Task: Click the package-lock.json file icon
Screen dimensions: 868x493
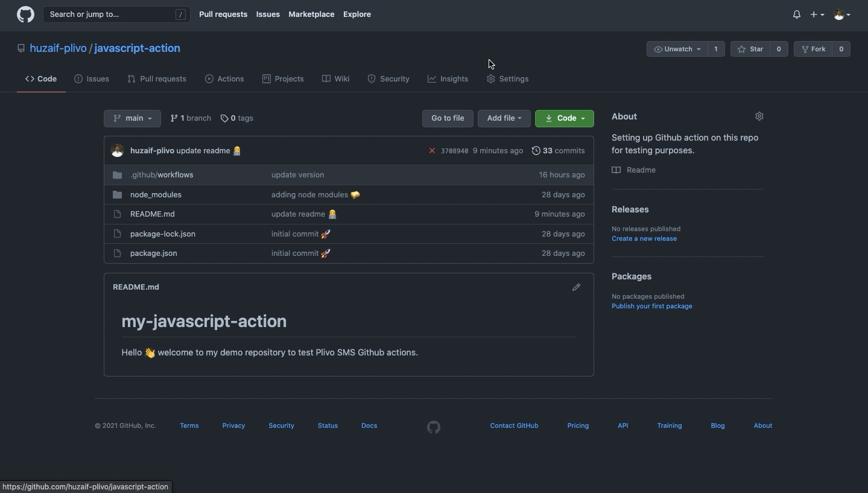Action: (x=118, y=234)
